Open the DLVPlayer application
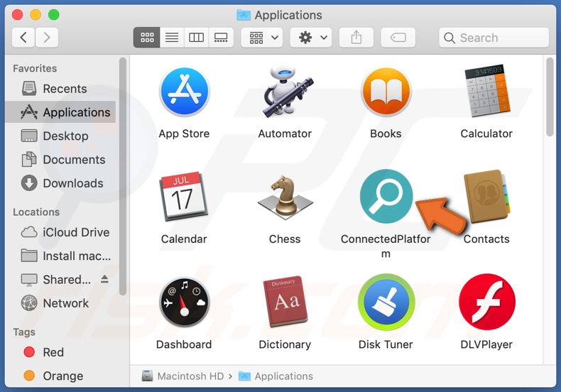Screen dimensions: 561x392 [x=486, y=303]
